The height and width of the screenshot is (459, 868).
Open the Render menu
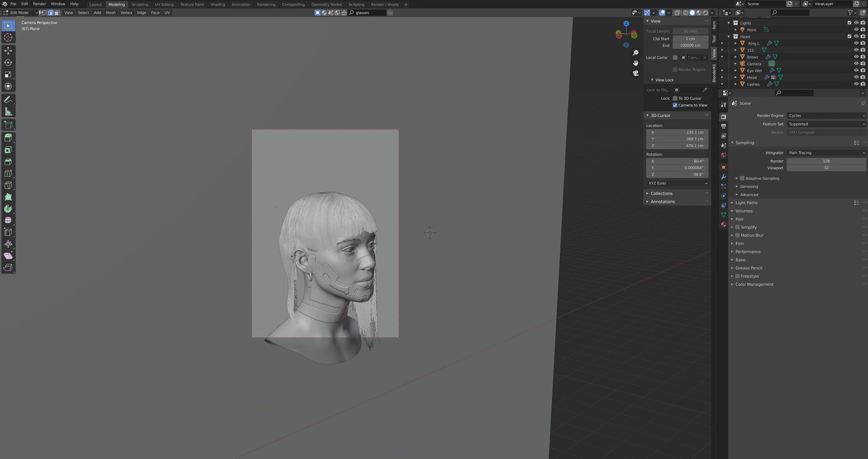[39, 4]
